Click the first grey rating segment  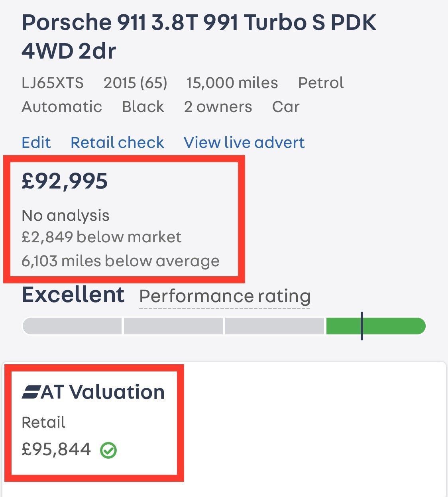(72, 326)
